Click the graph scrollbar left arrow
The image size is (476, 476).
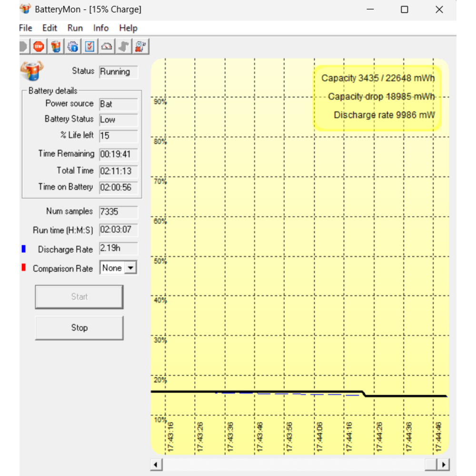[157, 465]
